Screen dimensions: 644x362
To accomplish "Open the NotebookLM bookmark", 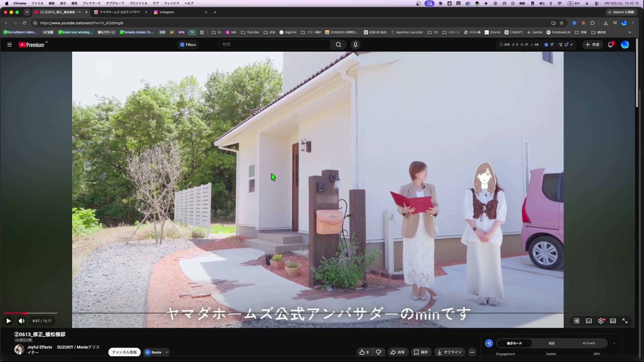I will tap(558, 32).
